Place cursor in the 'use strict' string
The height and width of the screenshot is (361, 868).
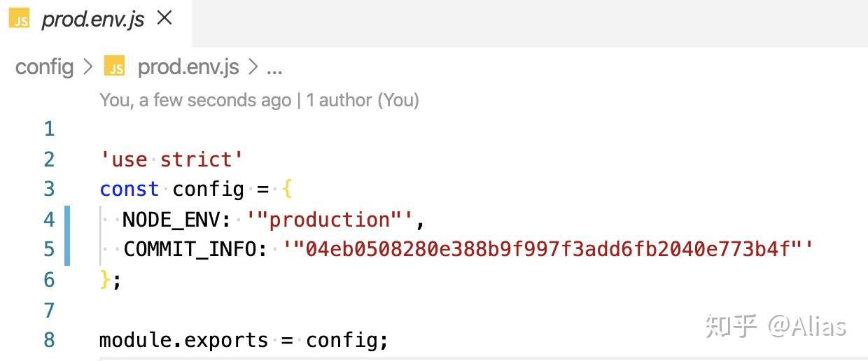171,160
